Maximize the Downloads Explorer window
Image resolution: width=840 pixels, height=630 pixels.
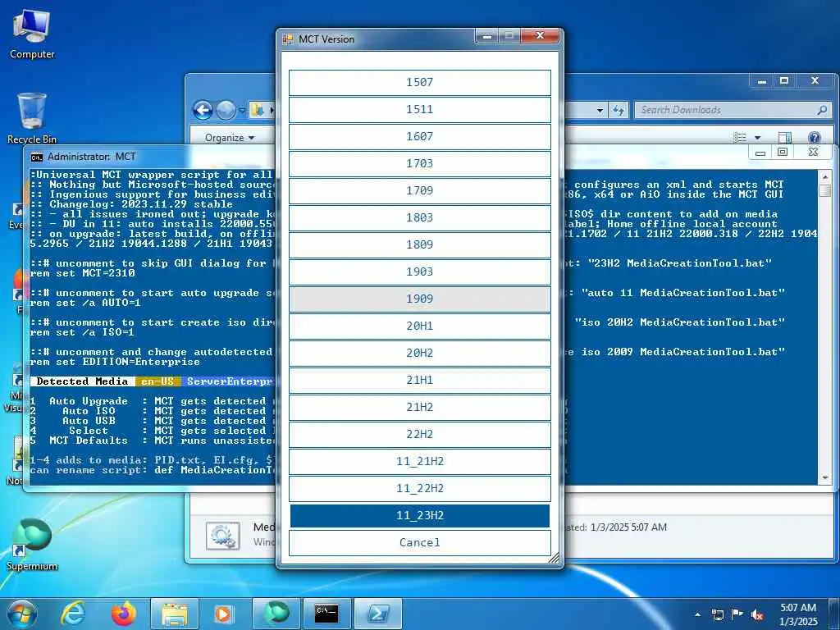[x=784, y=81]
